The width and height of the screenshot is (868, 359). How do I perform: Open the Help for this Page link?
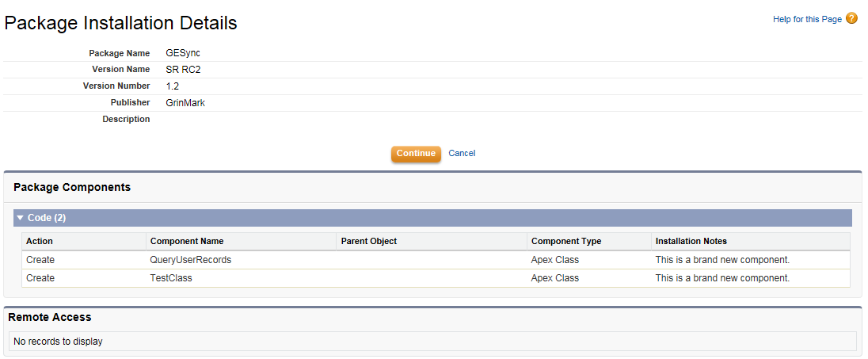[x=807, y=19]
